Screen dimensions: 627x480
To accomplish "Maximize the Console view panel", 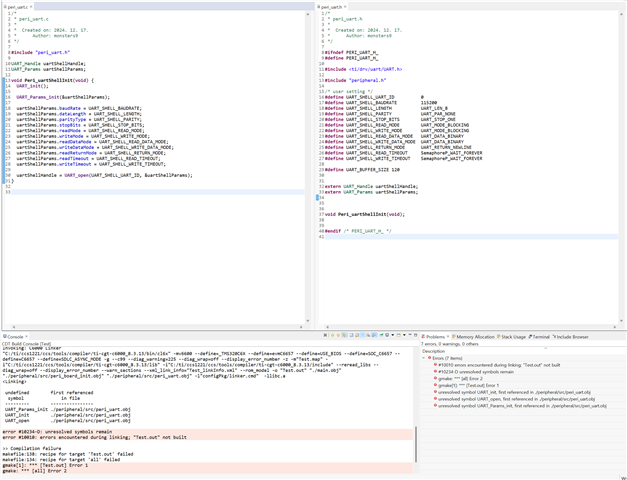I will click(x=415, y=335).
